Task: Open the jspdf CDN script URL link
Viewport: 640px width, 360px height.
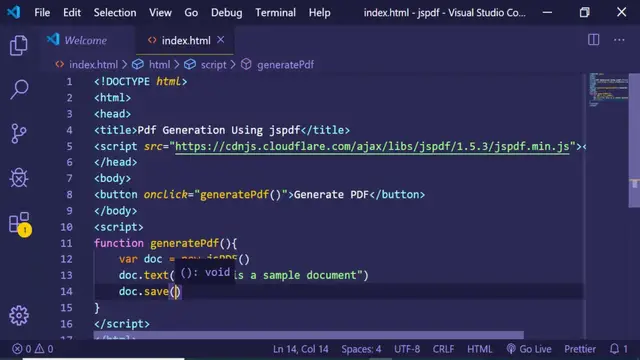Action: pyautogui.click(x=372, y=146)
